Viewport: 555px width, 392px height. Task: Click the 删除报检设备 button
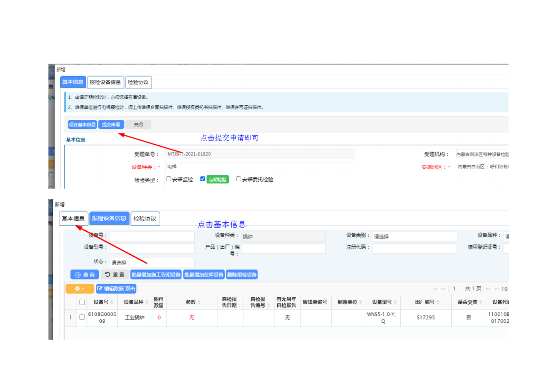pyautogui.click(x=242, y=274)
